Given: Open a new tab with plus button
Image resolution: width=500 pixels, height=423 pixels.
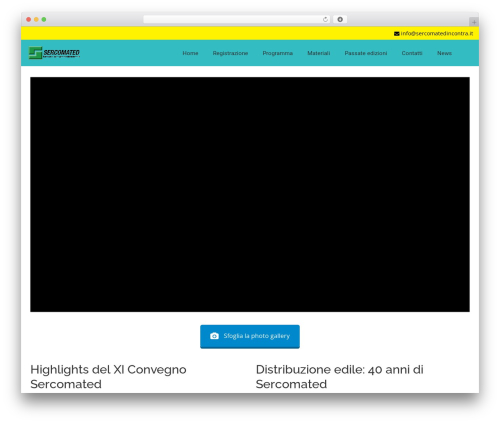Looking at the screenshot, I should (x=474, y=22).
